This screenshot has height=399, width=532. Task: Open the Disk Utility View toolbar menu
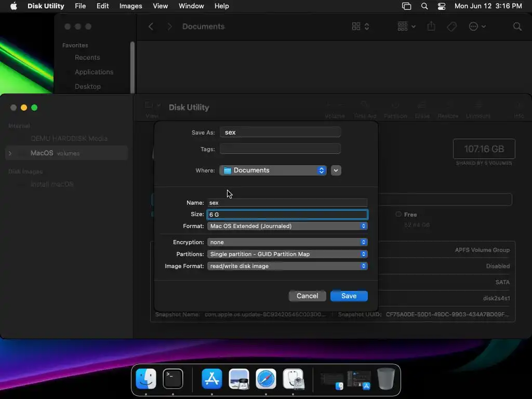tap(152, 110)
